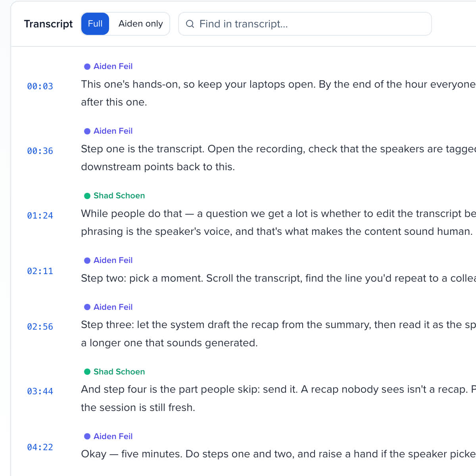476x476 pixels.
Task: Go to the 02:56 timestamp
Action: 40,326
